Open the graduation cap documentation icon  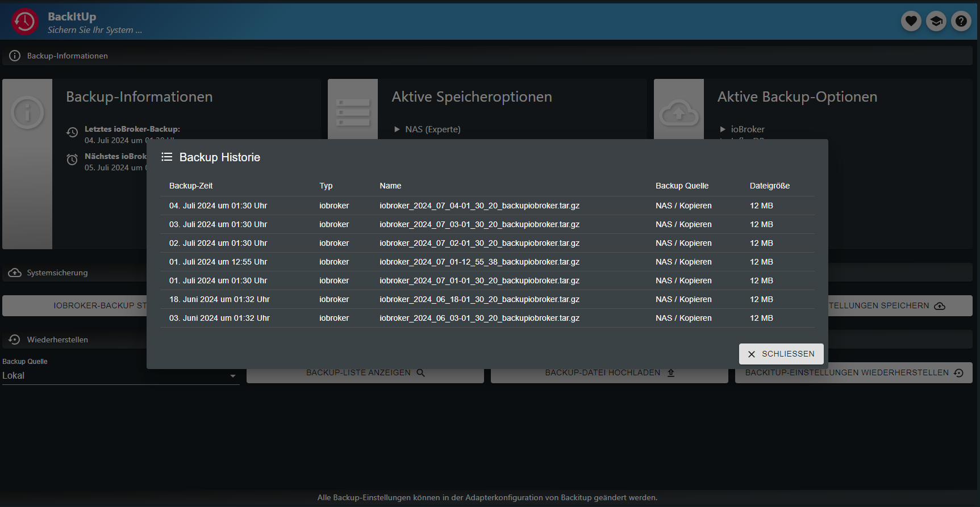[x=936, y=22]
